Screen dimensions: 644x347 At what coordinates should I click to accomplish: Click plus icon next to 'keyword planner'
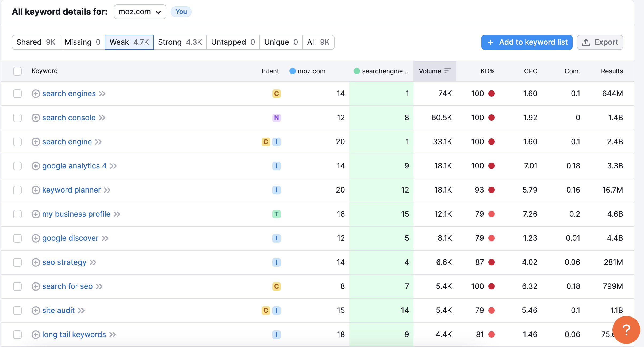coord(36,190)
